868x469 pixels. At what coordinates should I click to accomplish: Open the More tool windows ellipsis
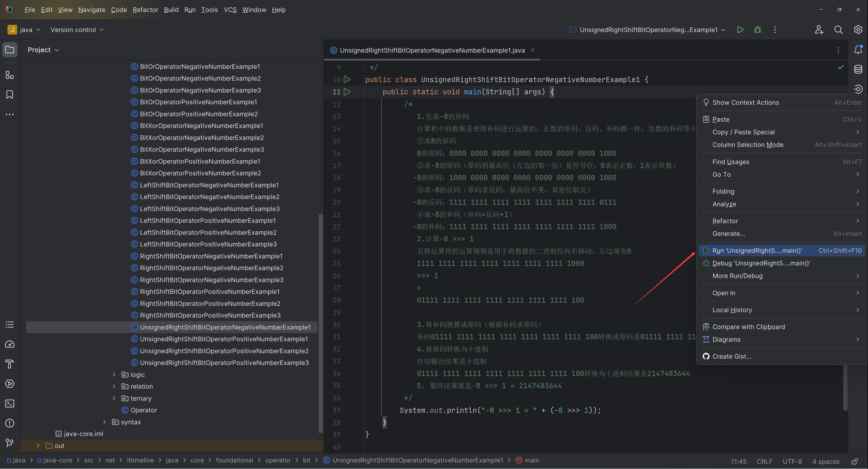click(x=10, y=114)
